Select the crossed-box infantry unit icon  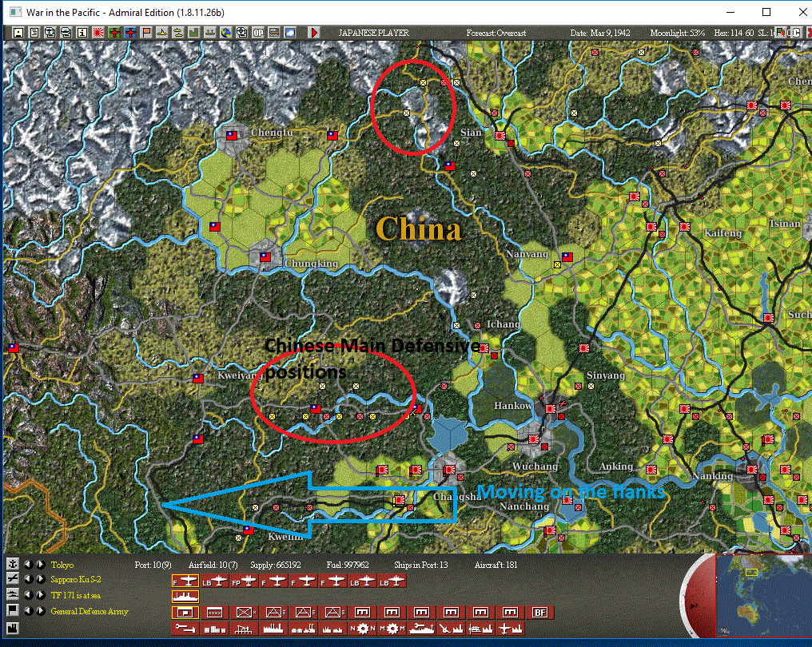click(244, 613)
